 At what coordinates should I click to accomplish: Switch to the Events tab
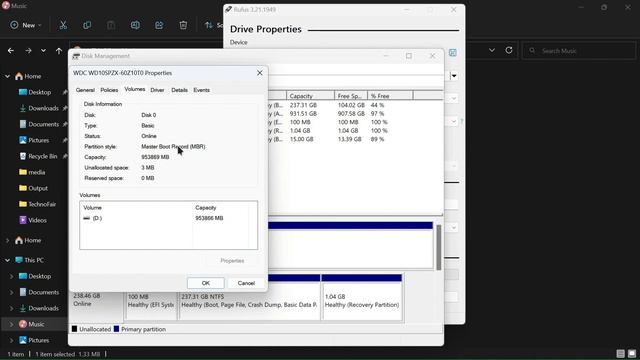pos(201,90)
